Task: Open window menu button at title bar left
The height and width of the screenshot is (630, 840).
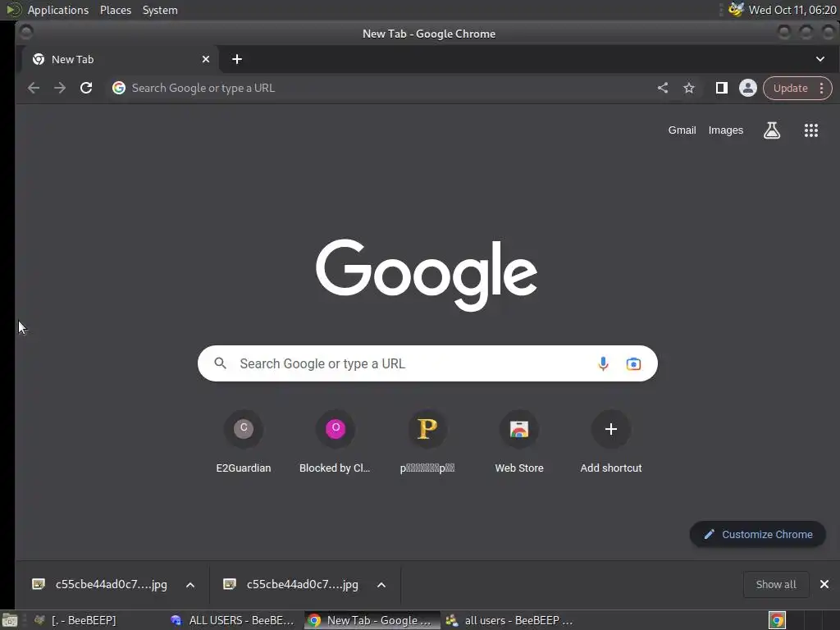Action: [26, 33]
